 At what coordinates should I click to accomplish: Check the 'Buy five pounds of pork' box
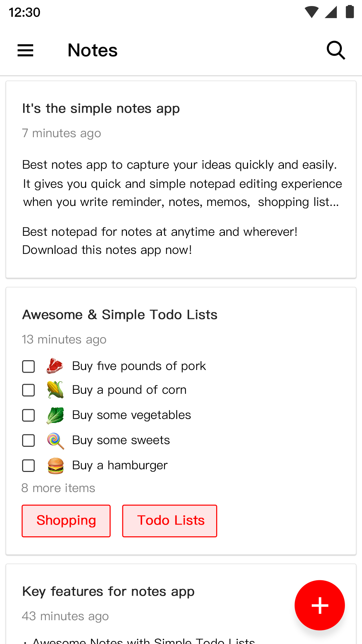click(28, 367)
